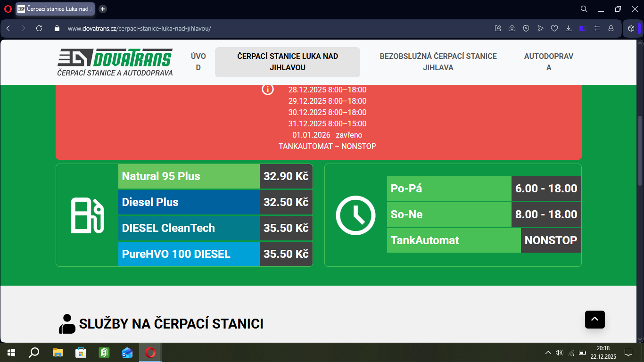Click the TANKAUTOMAT – NONSTOP notice line
The image size is (644, 362).
tap(327, 146)
